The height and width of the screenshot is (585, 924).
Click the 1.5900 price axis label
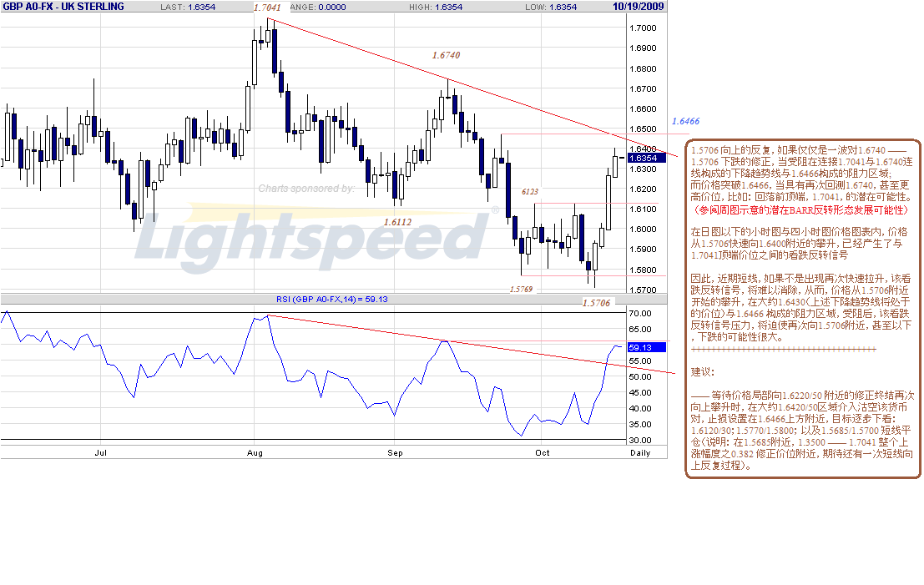coord(643,249)
